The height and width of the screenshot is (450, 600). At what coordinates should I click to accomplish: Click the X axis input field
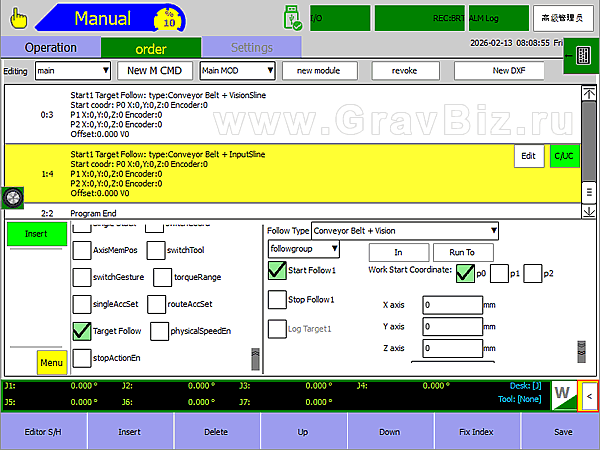pyautogui.click(x=451, y=305)
